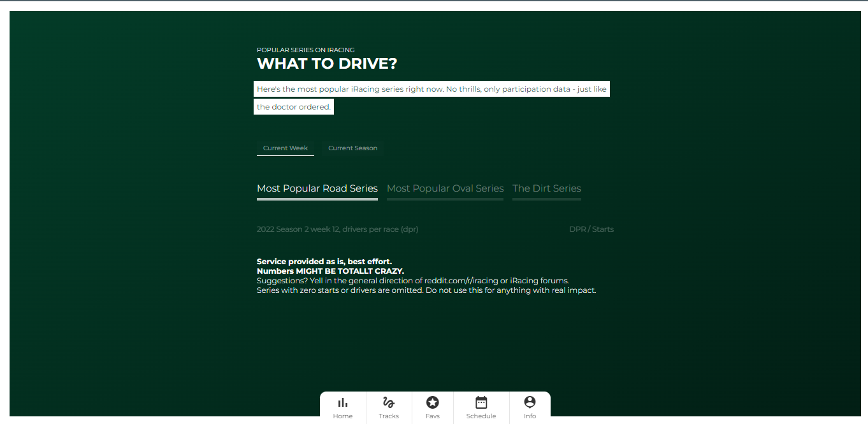Click the DPR / Starts column header
The height and width of the screenshot is (424, 868).
(591, 229)
